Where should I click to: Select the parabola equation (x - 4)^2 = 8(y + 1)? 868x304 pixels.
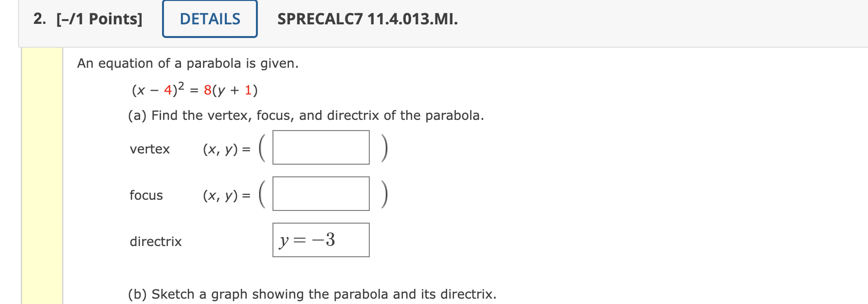click(194, 89)
